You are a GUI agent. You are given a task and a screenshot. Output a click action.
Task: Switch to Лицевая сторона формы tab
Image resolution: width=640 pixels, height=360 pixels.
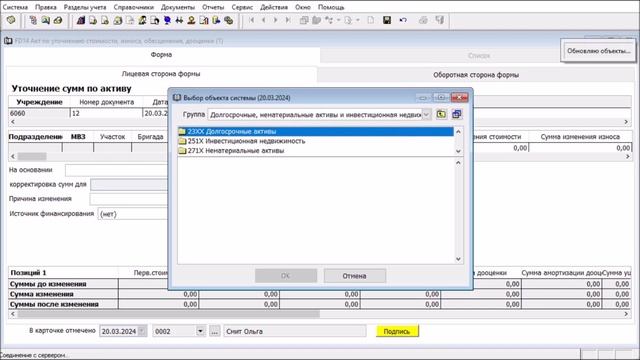(x=161, y=74)
